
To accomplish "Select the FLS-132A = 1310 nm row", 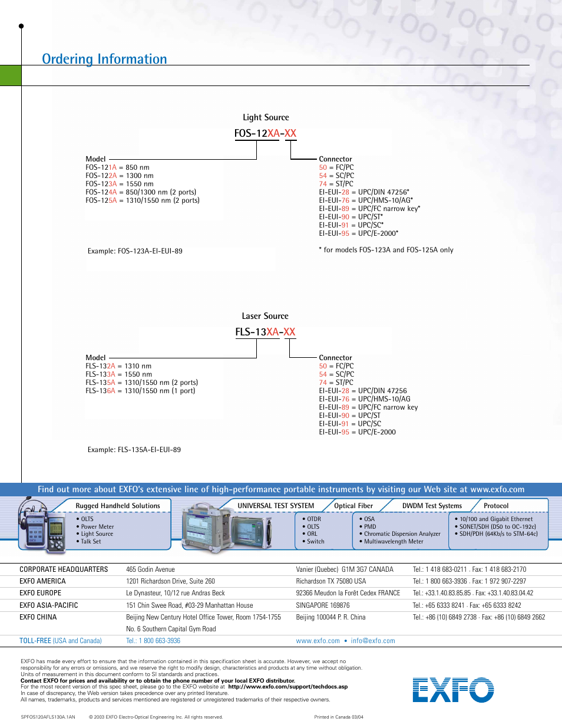I will click(x=118, y=366).
